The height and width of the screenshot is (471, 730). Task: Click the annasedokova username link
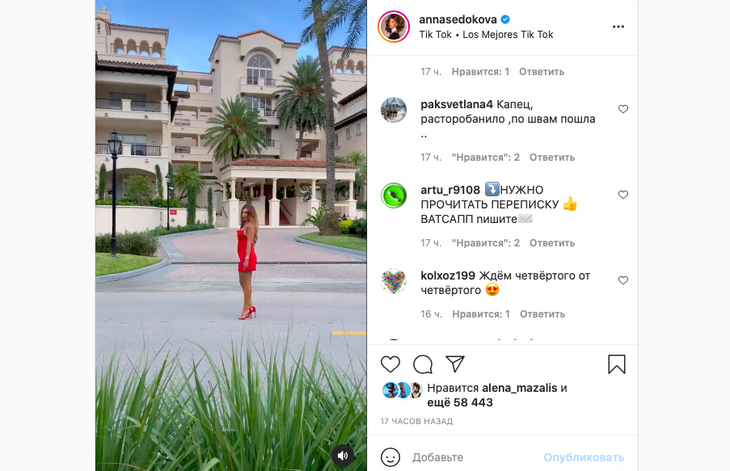(x=458, y=20)
